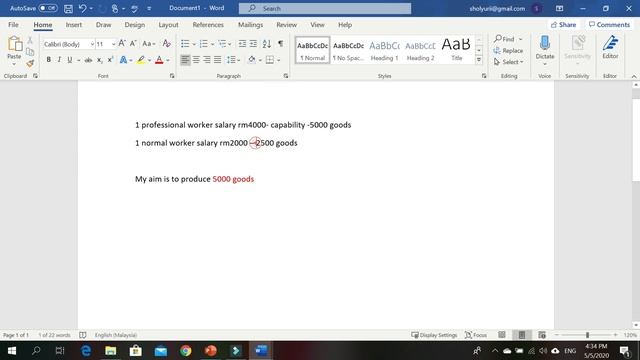Expand the Styles gallery
Viewport: 640px width, 360px height.
click(479, 60)
